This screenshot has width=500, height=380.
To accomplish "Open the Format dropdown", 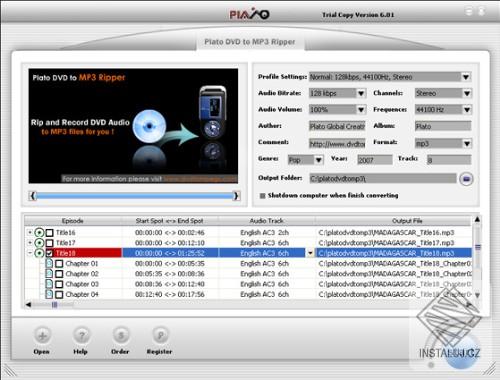I will [x=467, y=144].
